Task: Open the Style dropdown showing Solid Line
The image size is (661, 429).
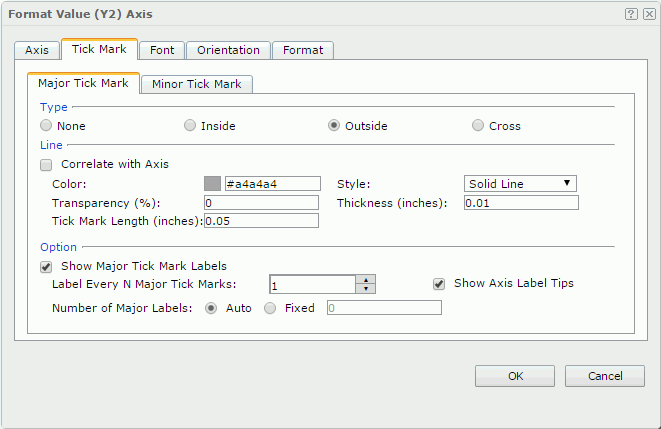Action: coord(521,184)
